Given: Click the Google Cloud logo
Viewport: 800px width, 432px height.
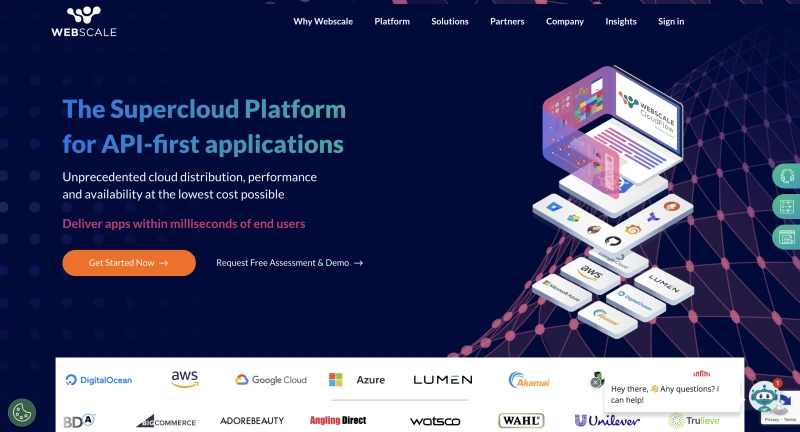Looking at the screenshot, I should (271, 380).
